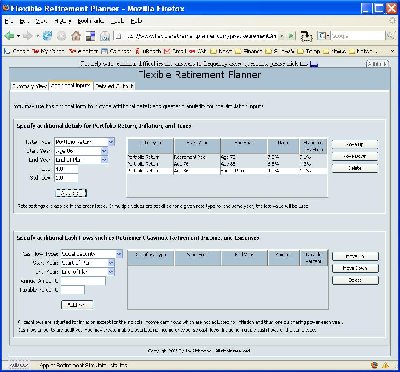400x372 pixels.
Task: Click Delete beside the cash flows table
Action: 355,280
